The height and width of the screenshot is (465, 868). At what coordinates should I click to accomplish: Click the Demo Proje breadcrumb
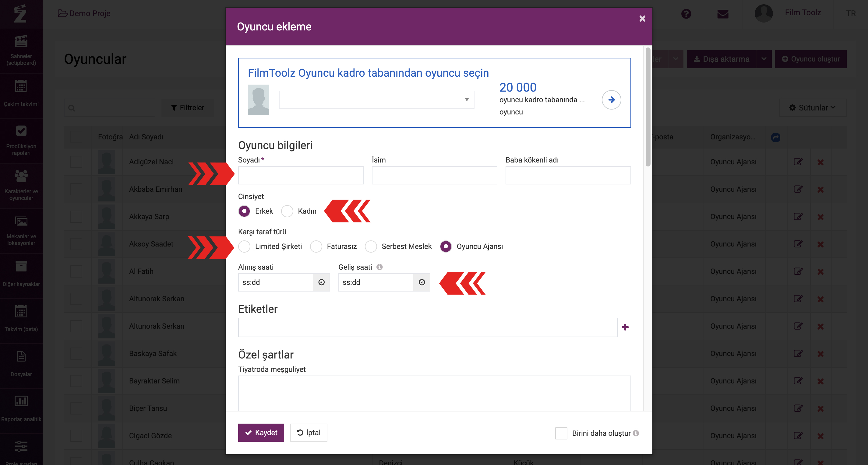point(84,13)
